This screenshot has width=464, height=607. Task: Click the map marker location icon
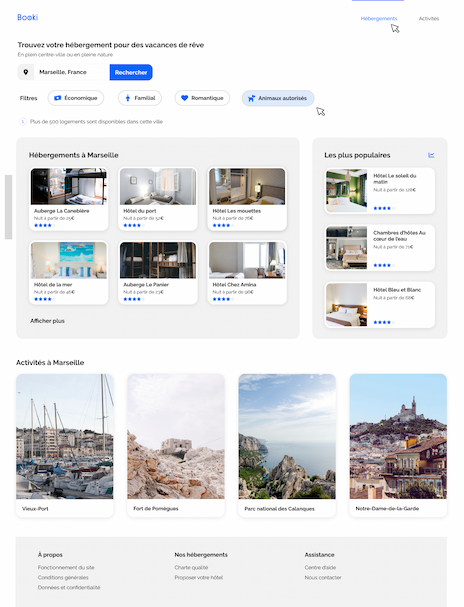click(26, 72)
